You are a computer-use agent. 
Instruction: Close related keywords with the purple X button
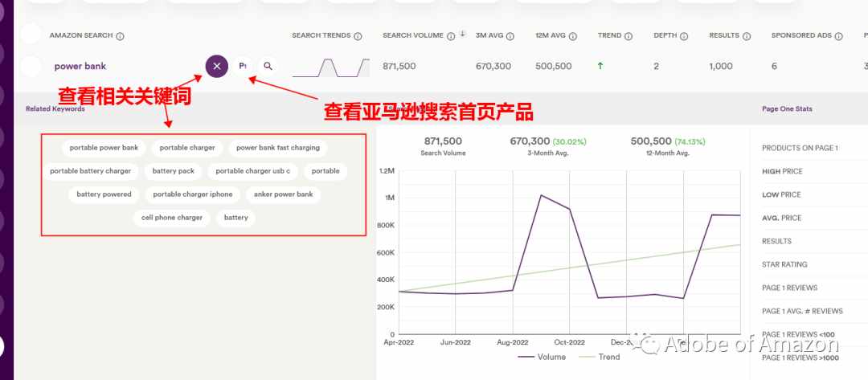216,67
